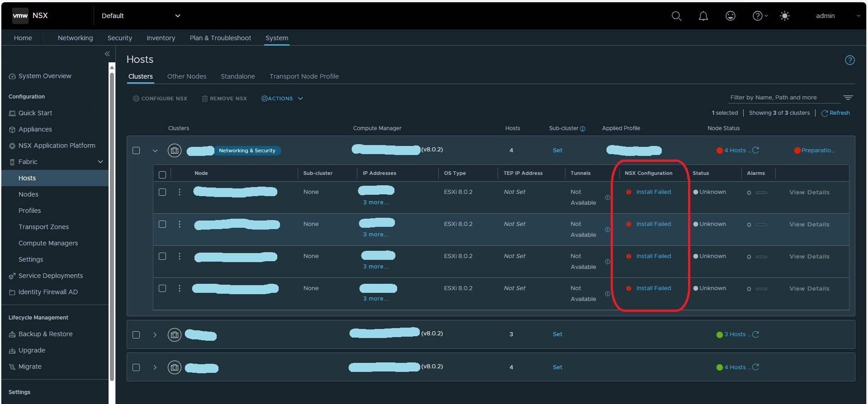
Task: Switch to the Transport Node Profile tab
Action: (x=304, y=76)
